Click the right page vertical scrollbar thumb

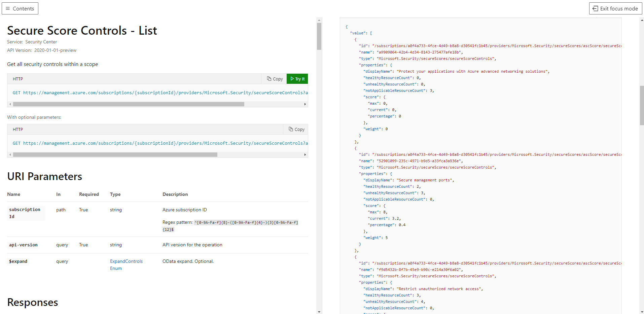642,105
